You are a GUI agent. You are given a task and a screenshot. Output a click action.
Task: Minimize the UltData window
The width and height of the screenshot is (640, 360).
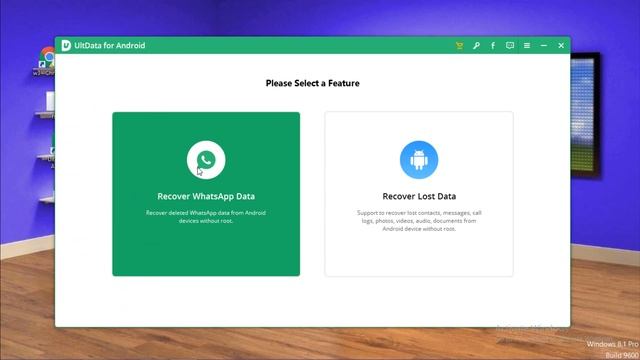click(x=544, y=46)
